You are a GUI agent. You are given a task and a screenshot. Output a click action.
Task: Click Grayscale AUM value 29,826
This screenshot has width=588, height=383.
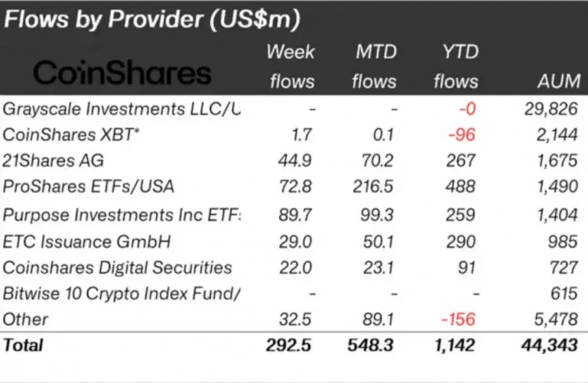pyautogui.click(x=551, y=109)
